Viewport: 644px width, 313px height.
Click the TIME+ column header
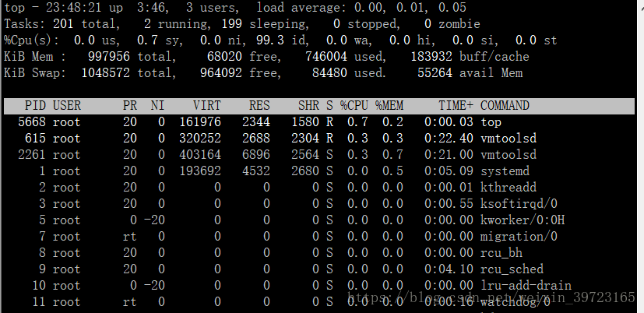pyautogui.click(x=456, y=106)
